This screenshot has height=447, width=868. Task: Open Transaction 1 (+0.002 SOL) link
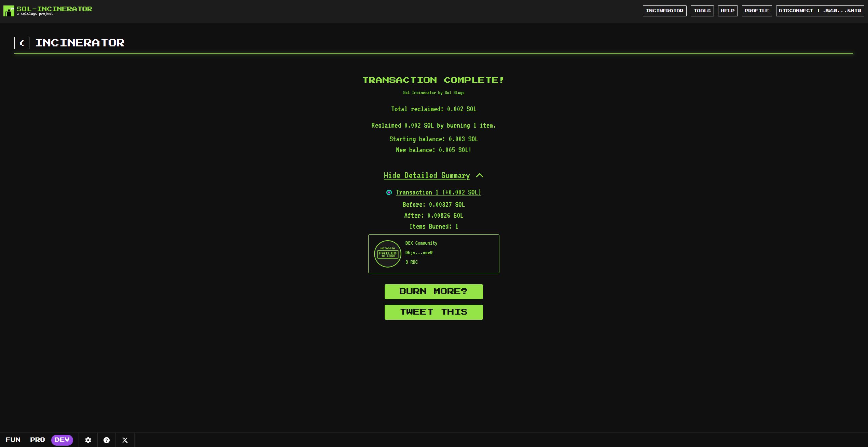438,192
